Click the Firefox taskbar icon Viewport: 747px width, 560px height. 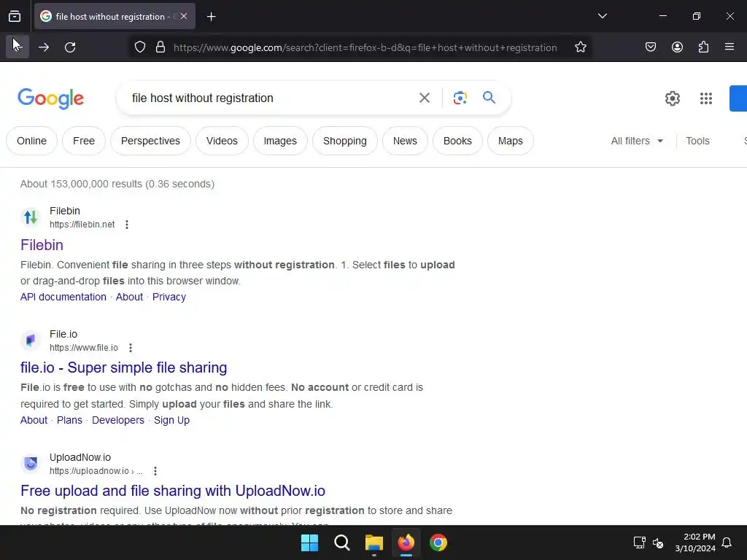click(406, 542)
